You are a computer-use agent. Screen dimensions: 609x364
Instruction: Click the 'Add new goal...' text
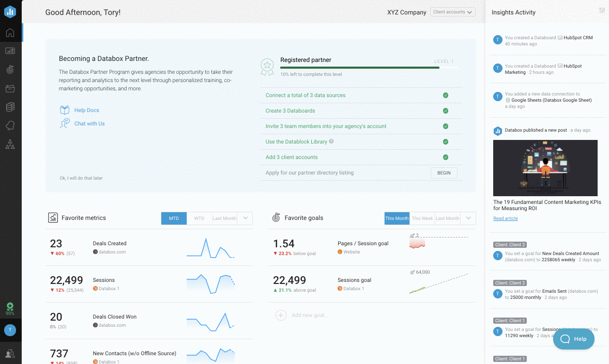click(x=310, y=315)
